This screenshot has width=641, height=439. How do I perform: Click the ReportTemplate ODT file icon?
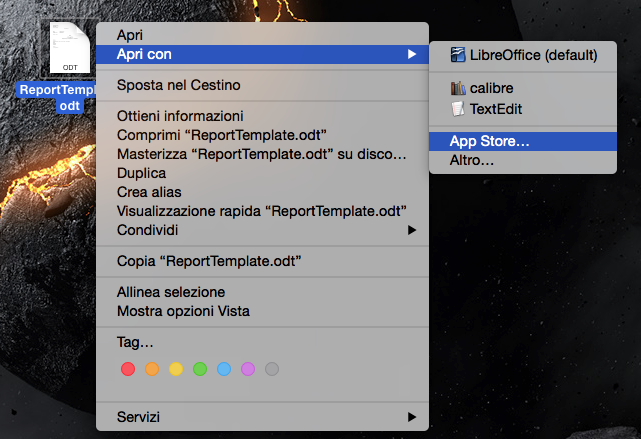[x=70, y=48]
